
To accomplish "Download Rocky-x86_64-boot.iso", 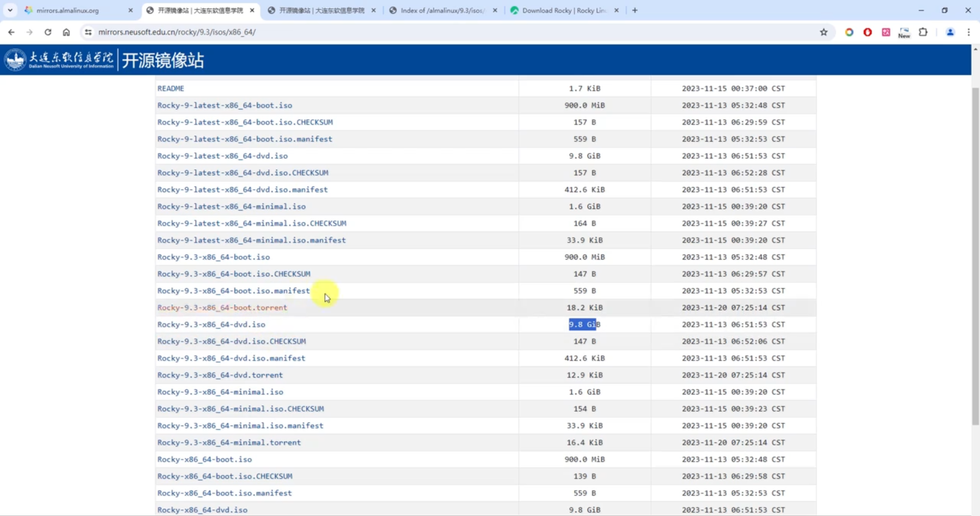I will 205,459.
